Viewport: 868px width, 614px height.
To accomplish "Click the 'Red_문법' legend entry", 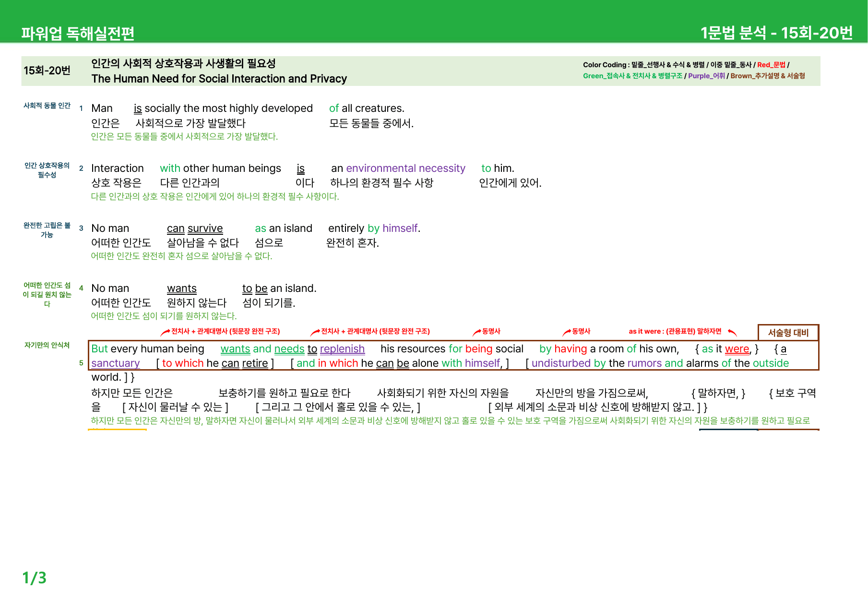I will [x=771, y=65].
